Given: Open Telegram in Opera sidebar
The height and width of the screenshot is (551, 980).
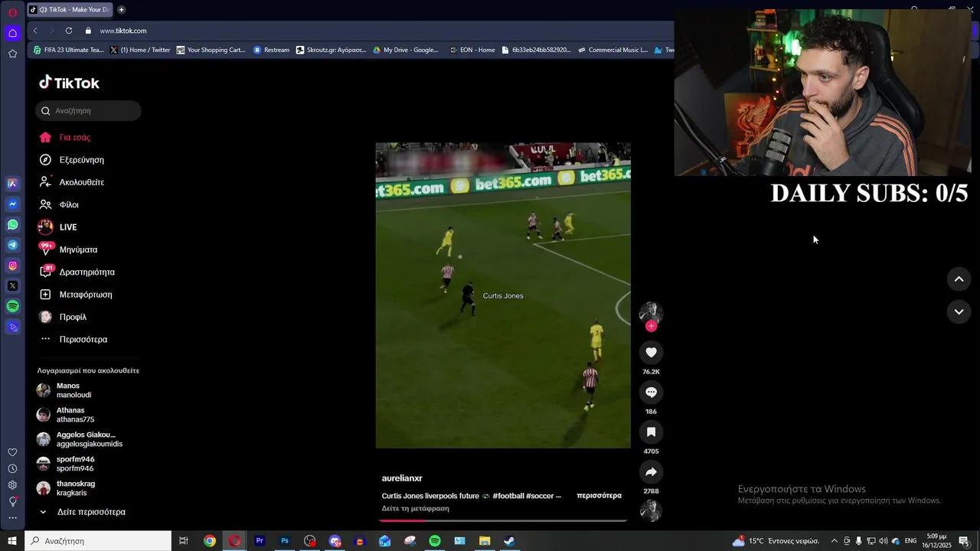Looking at the screenshot, I should [x=12, y=245].
